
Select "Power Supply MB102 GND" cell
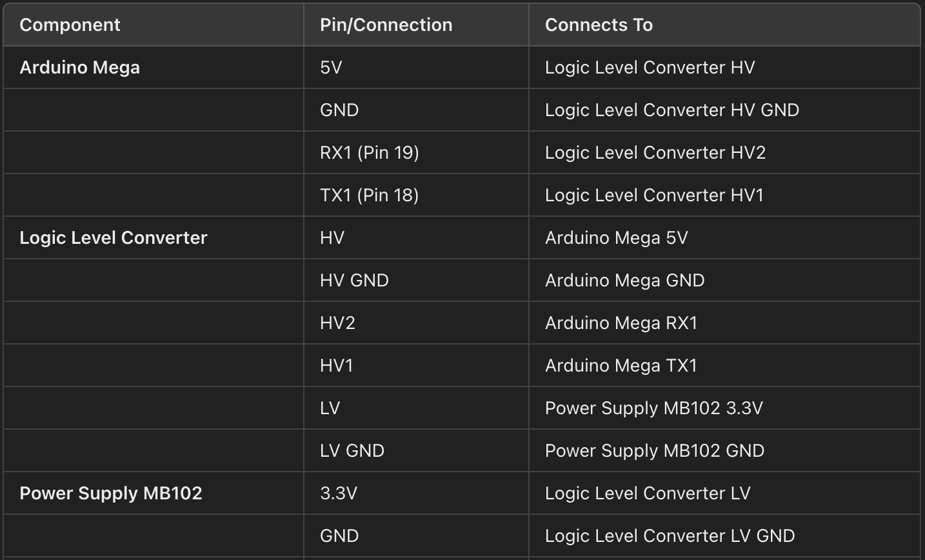(654, 451)
